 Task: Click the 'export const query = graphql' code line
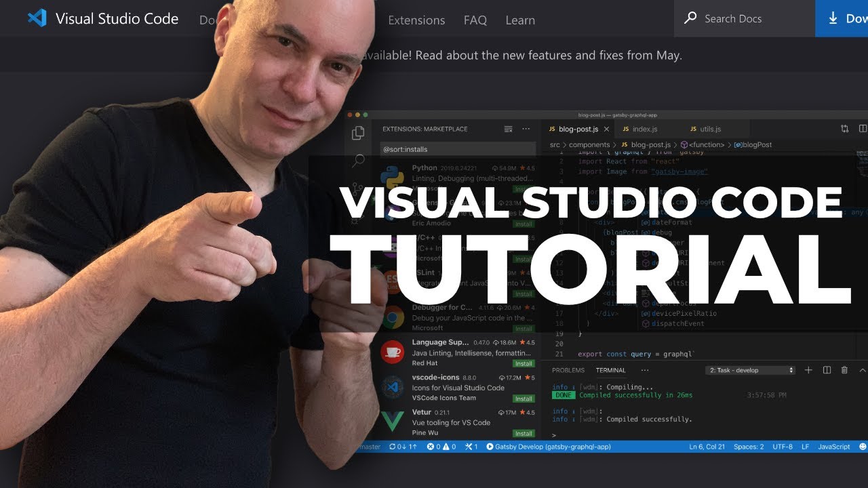coord(636,354)
